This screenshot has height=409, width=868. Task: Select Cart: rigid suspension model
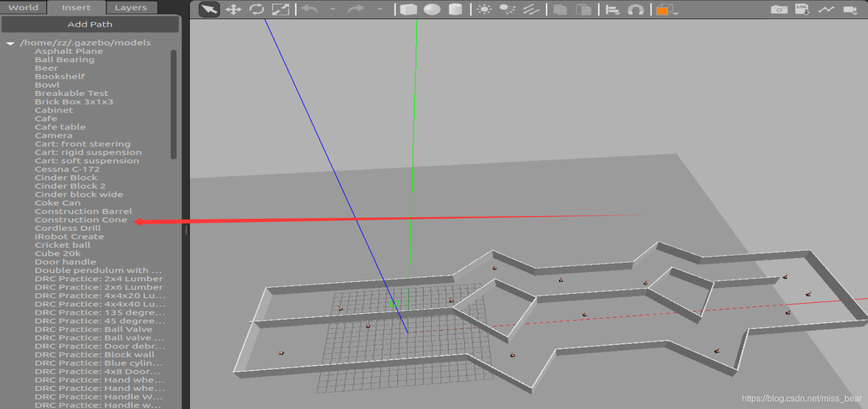88,152
